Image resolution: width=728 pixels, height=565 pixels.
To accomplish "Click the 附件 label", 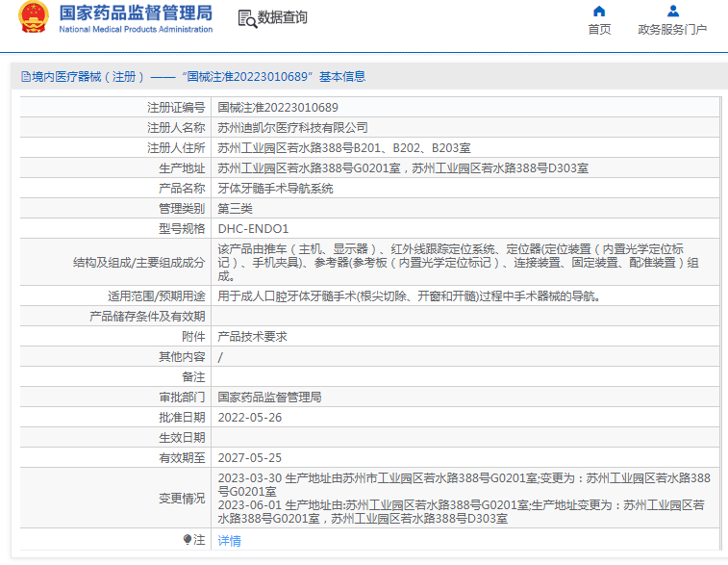I will [193, 336].
